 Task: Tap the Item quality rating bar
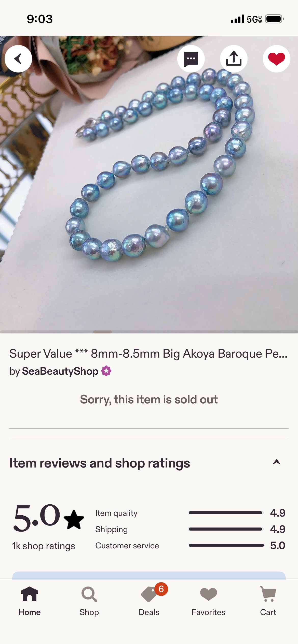pos(225,513)
